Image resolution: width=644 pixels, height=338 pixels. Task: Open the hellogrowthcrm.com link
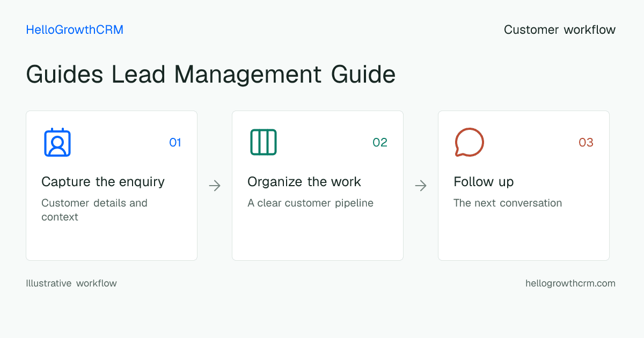click(x=570, y=283)
